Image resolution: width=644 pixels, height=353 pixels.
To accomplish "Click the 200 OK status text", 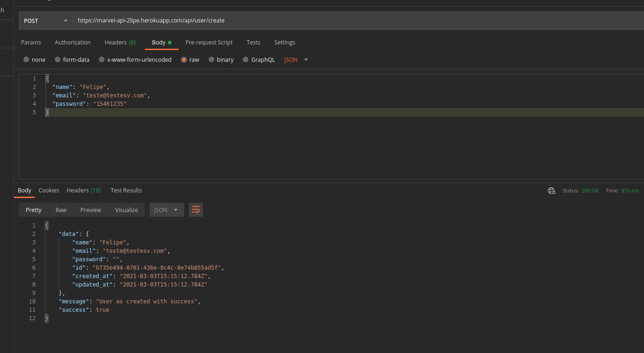I will coord(590,191).
